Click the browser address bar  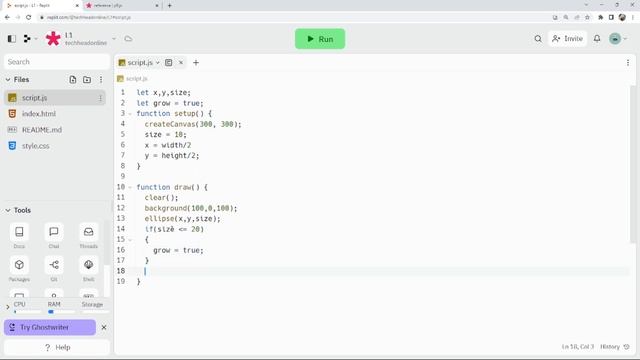coord(294,17)
